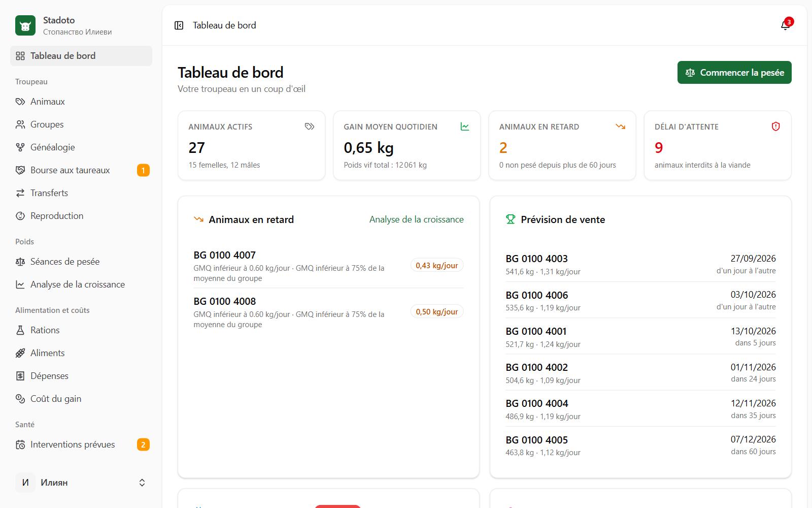
Task: Follow the Analyse de la croissance link
Action: click(416, 219)
